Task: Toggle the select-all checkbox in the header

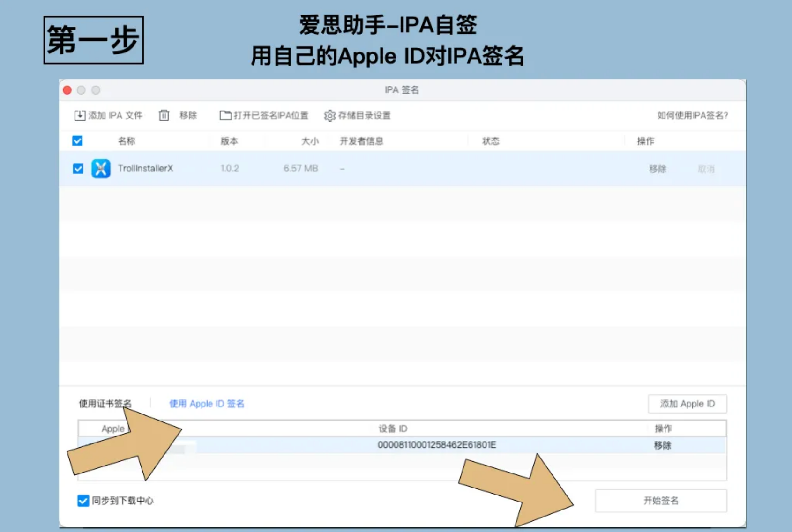Action: 78,141
